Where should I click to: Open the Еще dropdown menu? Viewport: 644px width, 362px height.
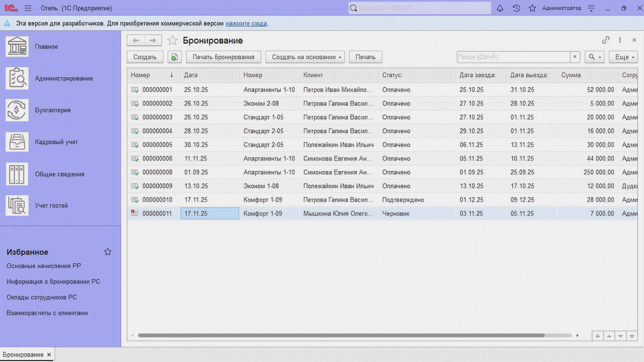tap(623, 57)
